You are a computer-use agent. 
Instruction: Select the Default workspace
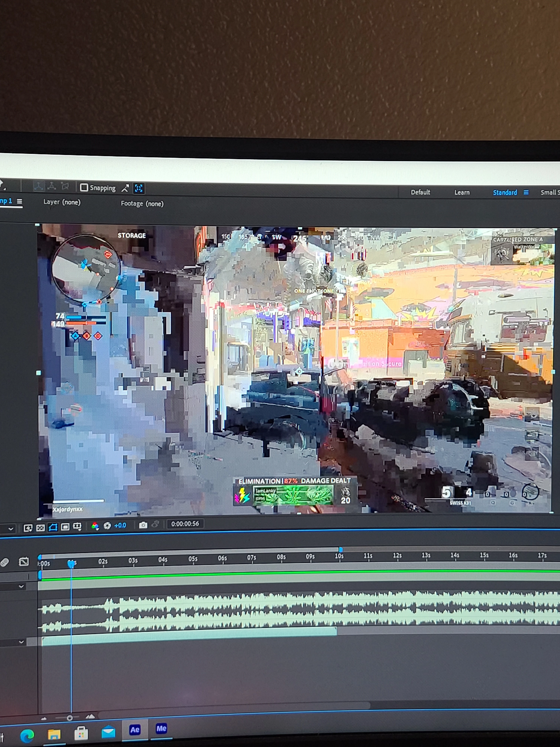coord(420,192)
